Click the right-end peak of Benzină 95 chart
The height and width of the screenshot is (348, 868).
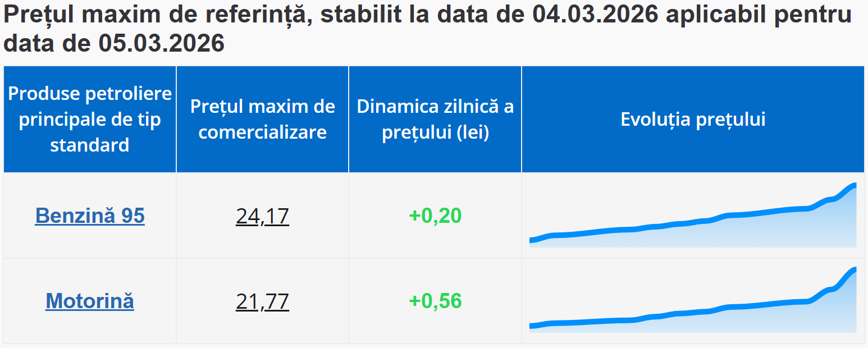pyautogui.click(x=854, y=185)
